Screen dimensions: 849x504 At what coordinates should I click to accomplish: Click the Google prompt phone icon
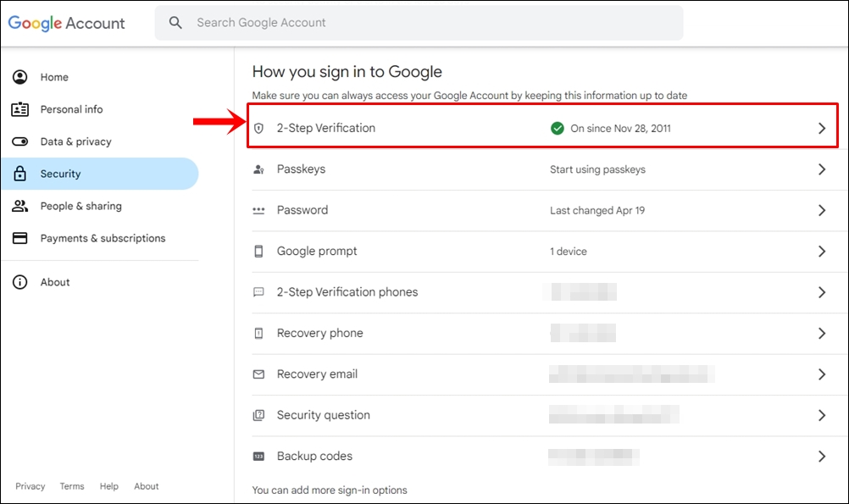(258, 252)
